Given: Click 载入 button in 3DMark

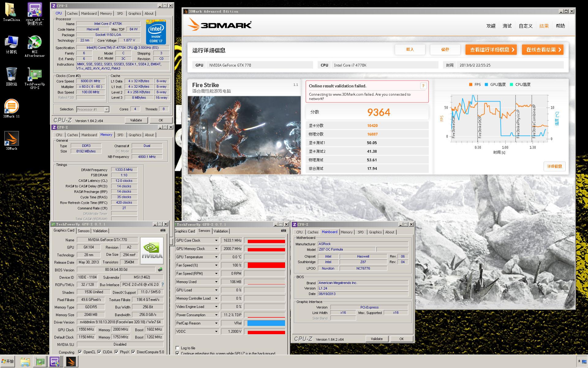Looking at the screenshot, I should [410, 49].
